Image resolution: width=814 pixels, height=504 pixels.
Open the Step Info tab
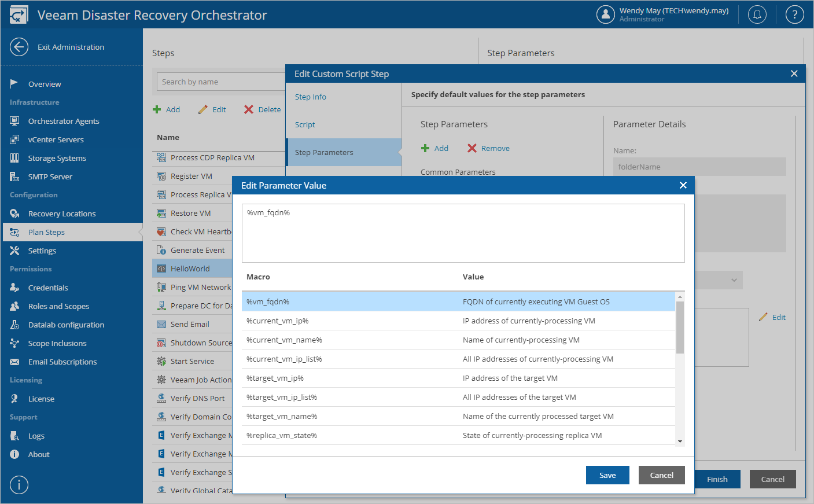pos(344,97)
